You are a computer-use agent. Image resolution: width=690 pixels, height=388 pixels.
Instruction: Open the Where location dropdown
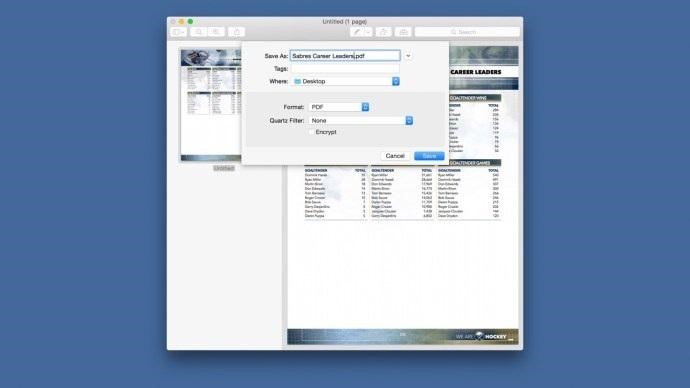point(345,81)
